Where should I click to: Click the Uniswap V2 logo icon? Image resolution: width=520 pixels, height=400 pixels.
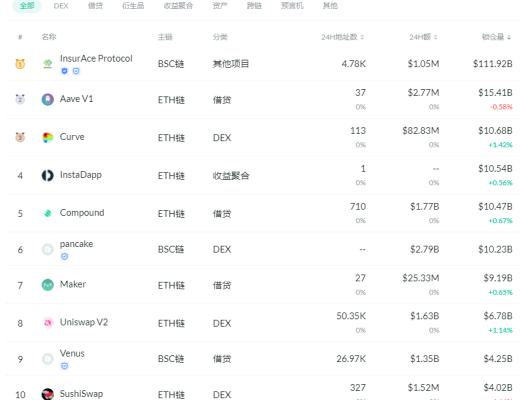click(48, 323)
